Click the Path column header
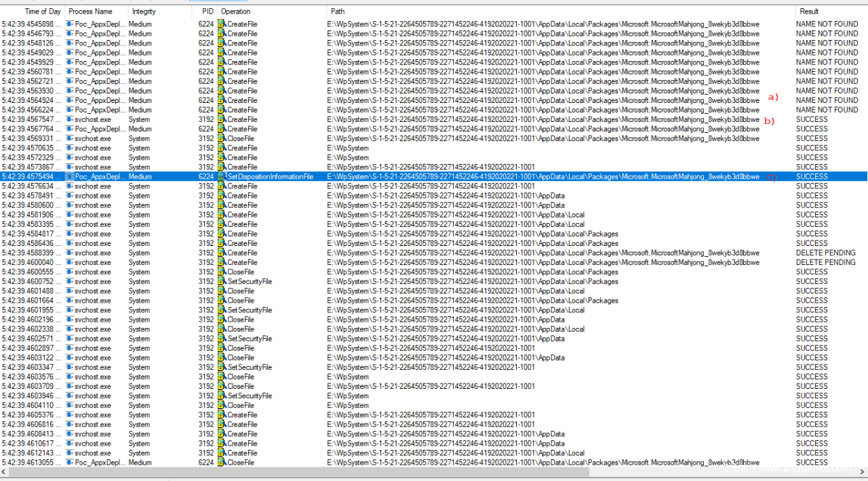 pos(338,12)
